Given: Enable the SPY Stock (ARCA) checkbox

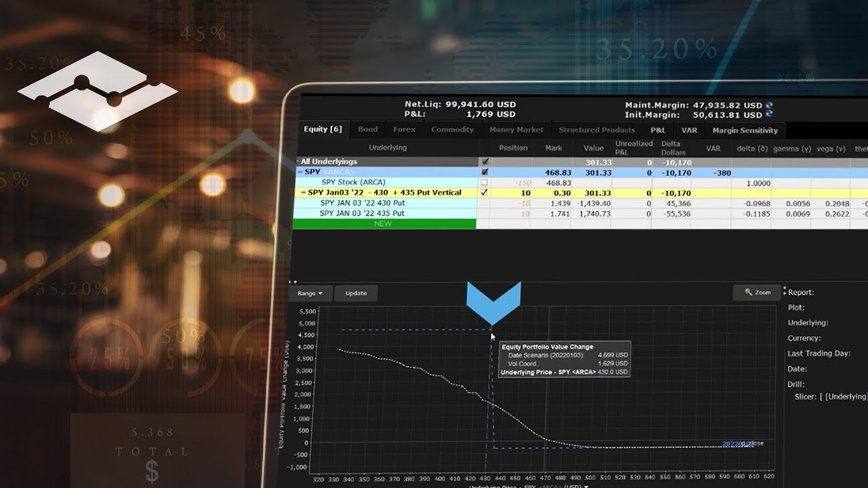Looking at the screenshot, I should click(x=484, y=182).
